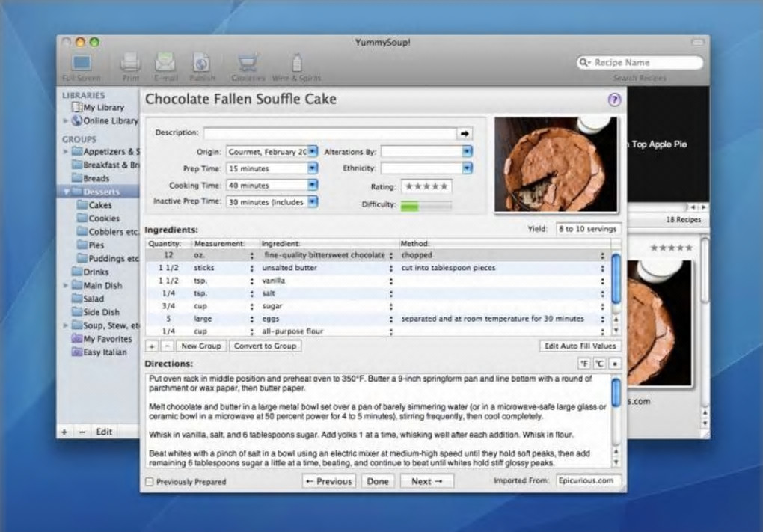Expand the Main Dish group triangle
The height and width of the screenshot is (532, 763).
coord(66,285)
